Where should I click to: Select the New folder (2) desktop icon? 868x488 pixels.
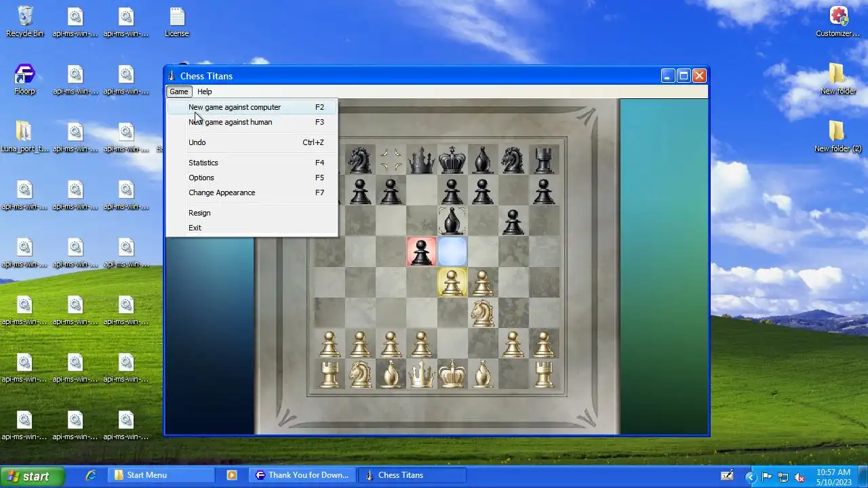tap(838, 137)
